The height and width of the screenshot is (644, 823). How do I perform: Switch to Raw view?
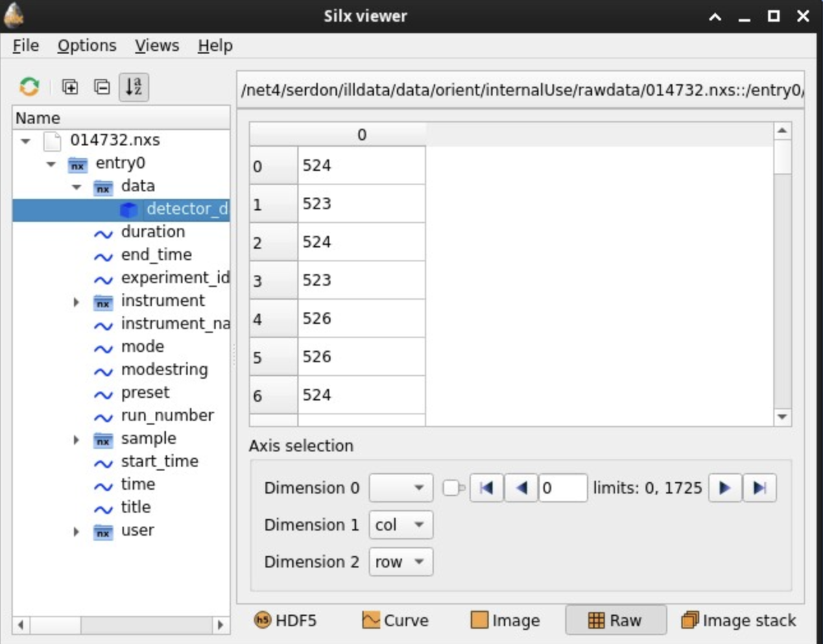615,621
